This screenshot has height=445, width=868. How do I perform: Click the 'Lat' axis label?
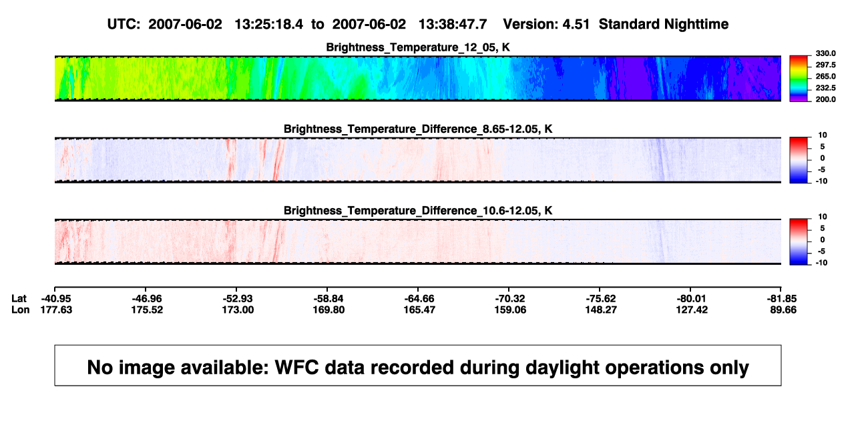(x=19, y=298)
